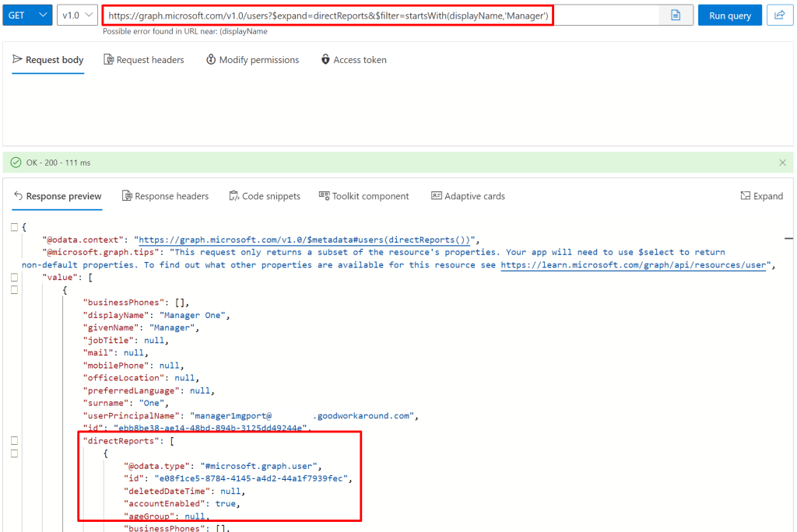
Task: Collapse the "value" array fold marker
Action: pyautogui.click(x=14, y=278)
